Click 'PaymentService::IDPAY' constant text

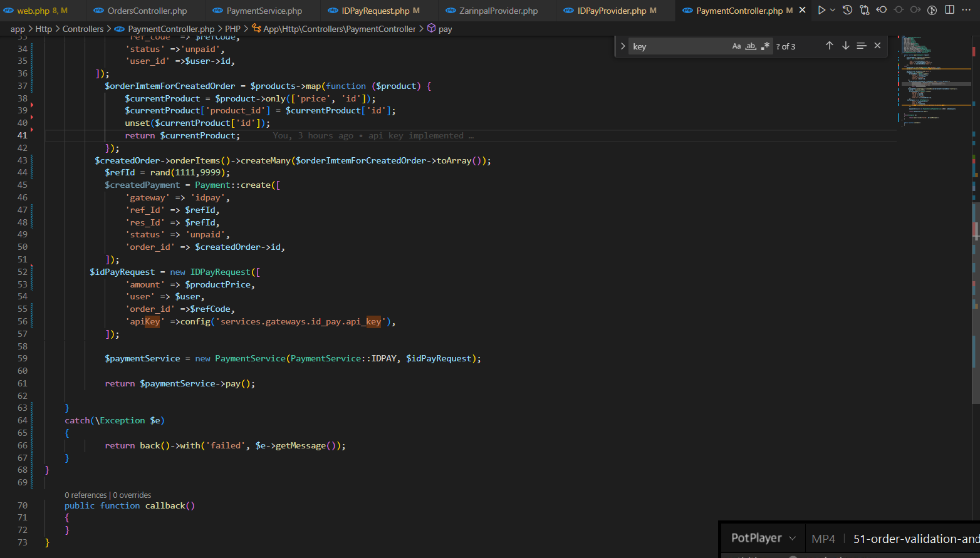tap(343, 358)
